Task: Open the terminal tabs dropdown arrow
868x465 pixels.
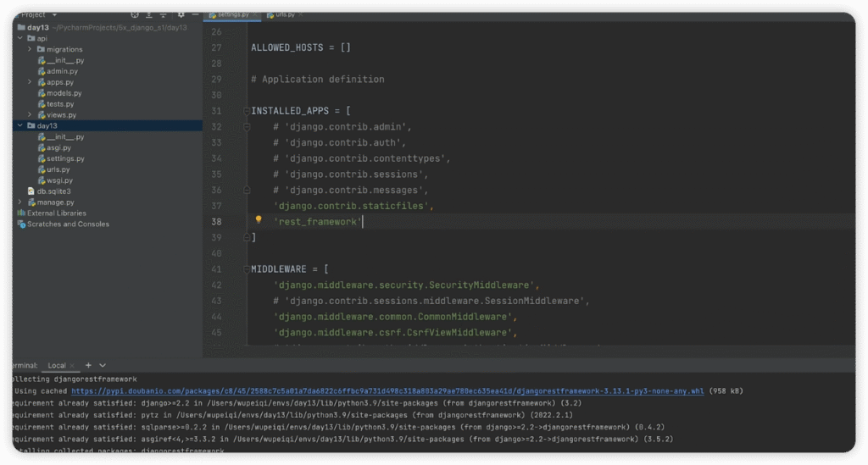Action: pyautogui.click(x=103, y=365)
